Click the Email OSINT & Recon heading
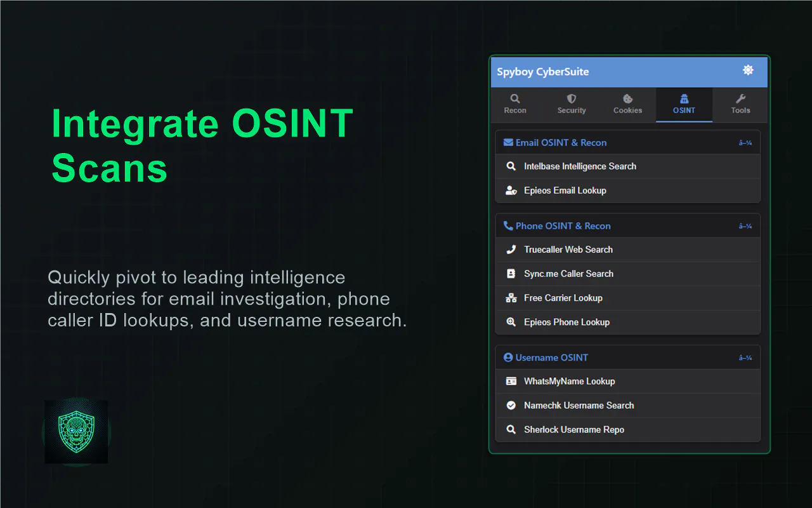 click(561, 142)
